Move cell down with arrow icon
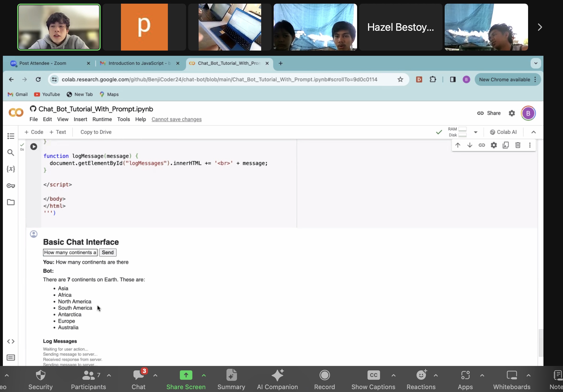This screenshot has width=563, height=392. tap(470, 145)
